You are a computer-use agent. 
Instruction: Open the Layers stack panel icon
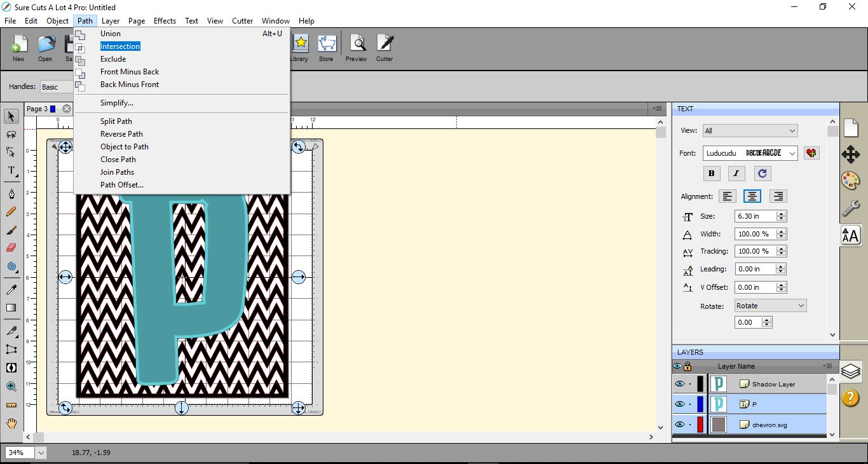(x=851, y=371)
